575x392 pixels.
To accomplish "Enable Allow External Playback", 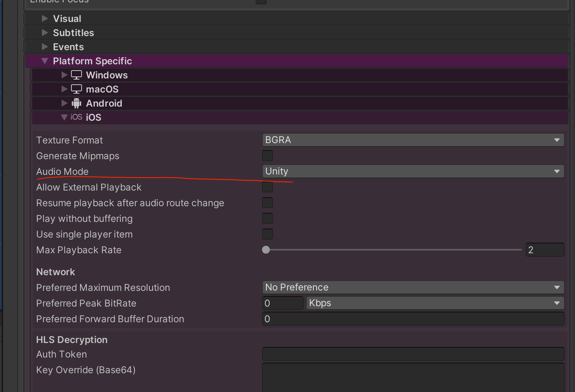I will 267,187.
